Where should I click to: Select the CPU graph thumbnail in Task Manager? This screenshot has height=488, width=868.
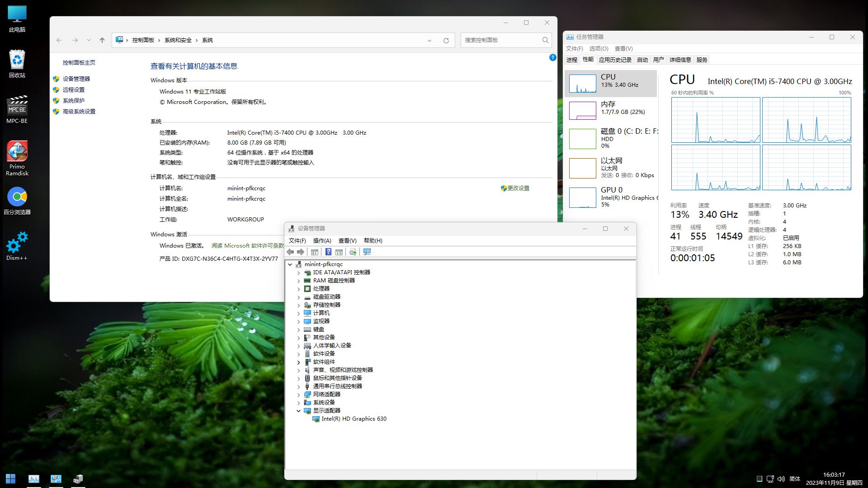582,84
